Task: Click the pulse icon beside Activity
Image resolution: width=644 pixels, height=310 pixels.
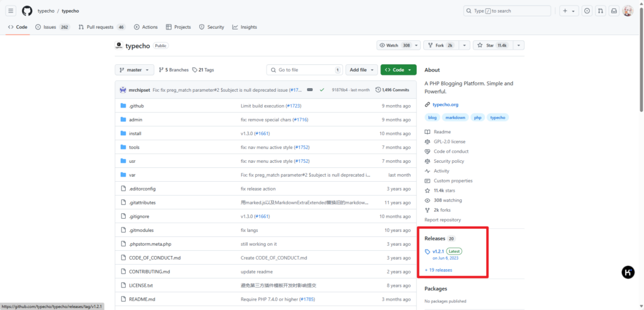Action: coord(428,171)
